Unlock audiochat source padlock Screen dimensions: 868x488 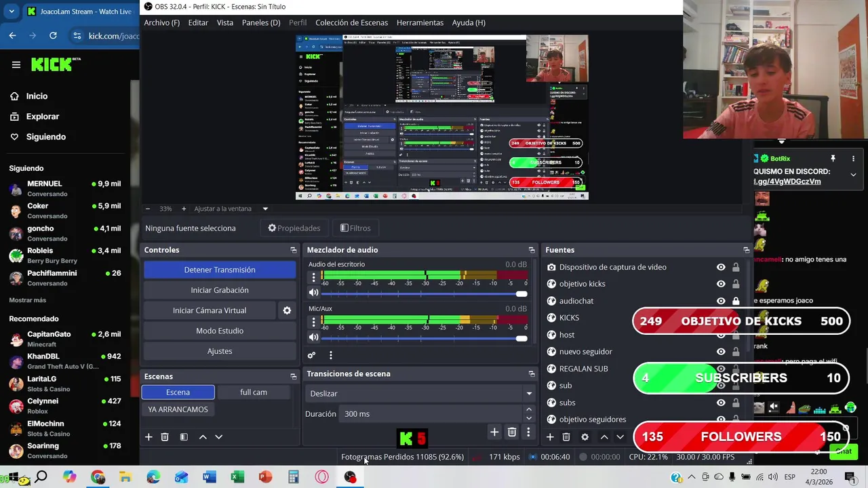736,301
